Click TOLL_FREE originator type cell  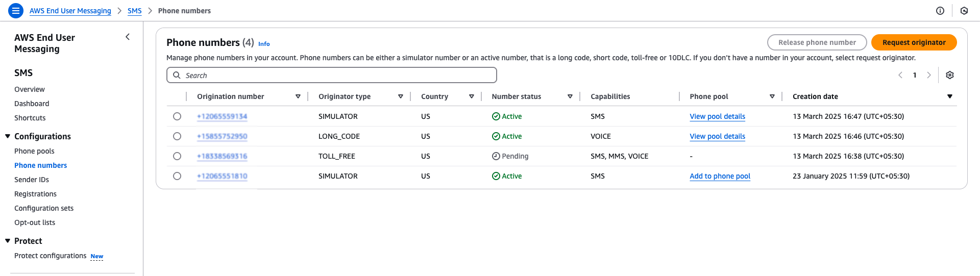pos(337,156)
